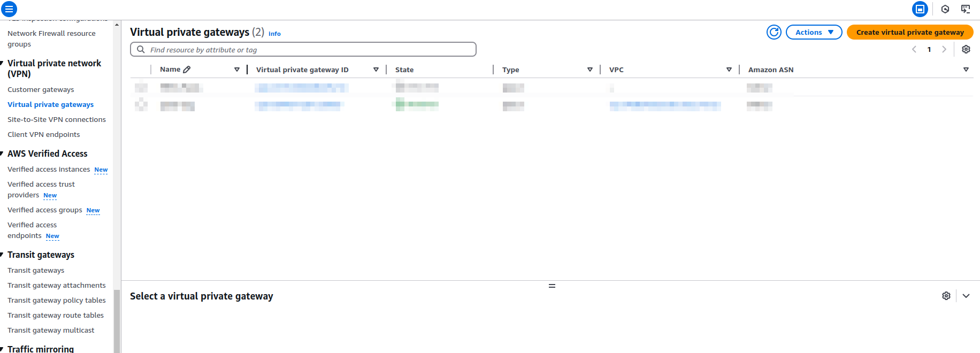Select the first gateway row radio button
The height and width of the screenshot is (353, 980).
pos(141,88)
